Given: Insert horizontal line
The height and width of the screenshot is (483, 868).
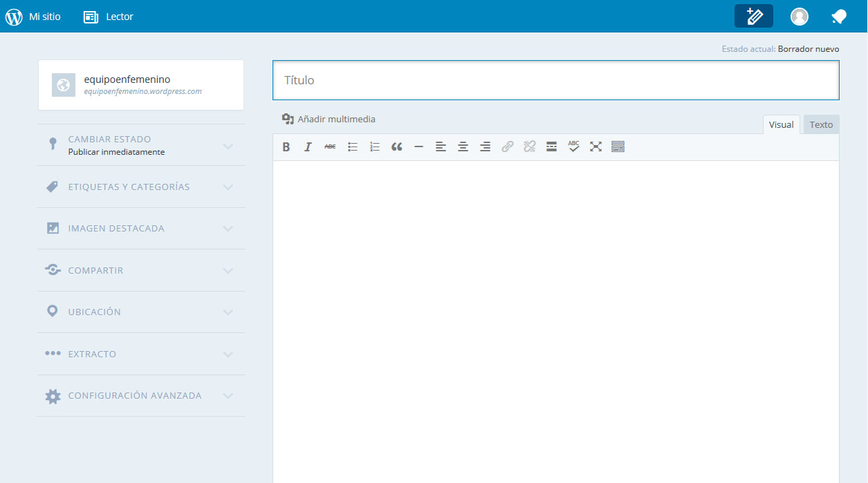Looking at the screenshot, I should tap(418, 146).
